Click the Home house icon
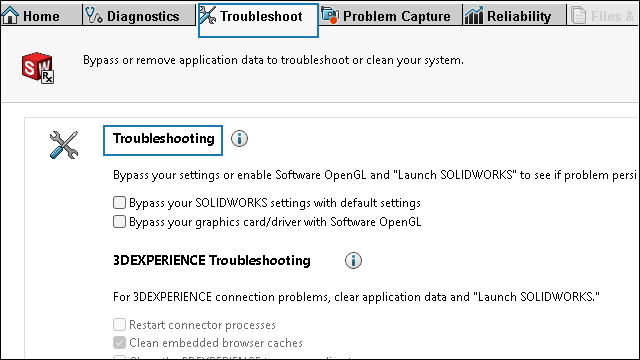 (x=10, y=16)
